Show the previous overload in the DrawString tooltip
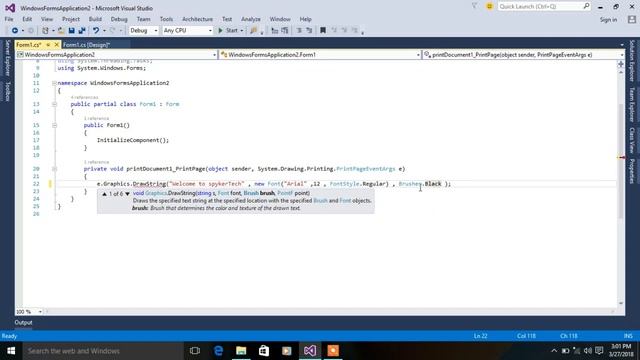Viewport: 640px width, 360px height. pyautogui.click(x=104, y=194)
